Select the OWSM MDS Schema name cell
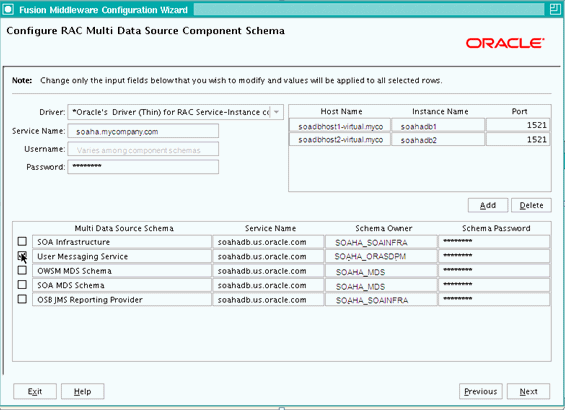Viewport: 565px width, 410px height. click(x=122, y=271)
